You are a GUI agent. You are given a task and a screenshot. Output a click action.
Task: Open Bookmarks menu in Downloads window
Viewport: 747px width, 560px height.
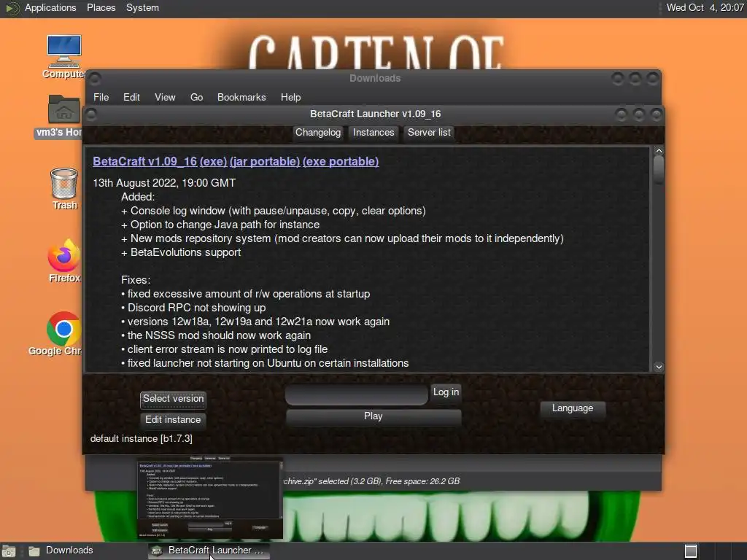coord(241,97)
